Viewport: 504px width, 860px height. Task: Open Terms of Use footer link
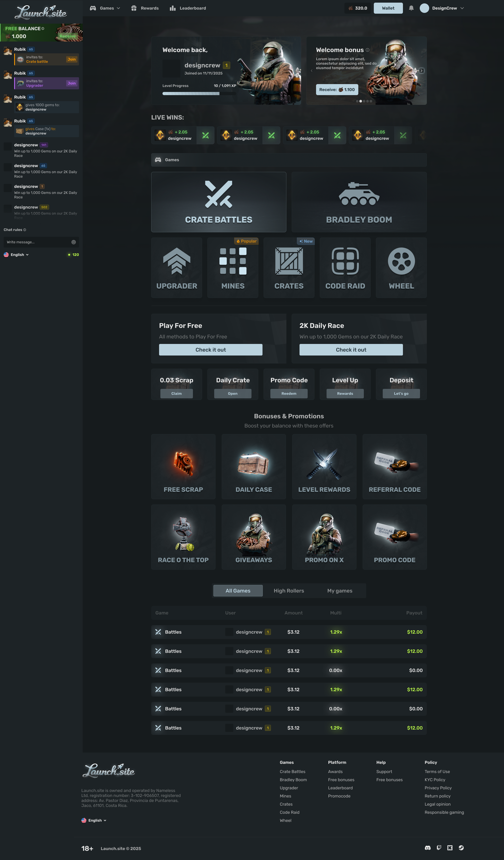tap(437, 772)
